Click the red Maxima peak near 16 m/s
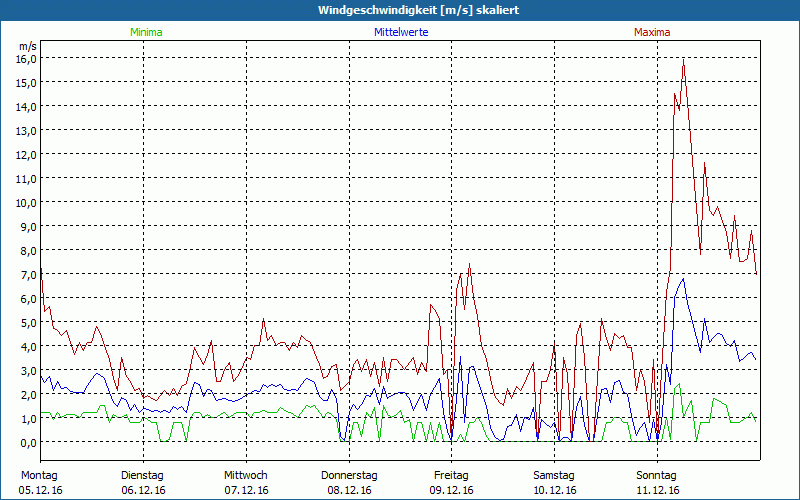The width and height of the screenshot is (800, 500). click(x=683, y=60)
